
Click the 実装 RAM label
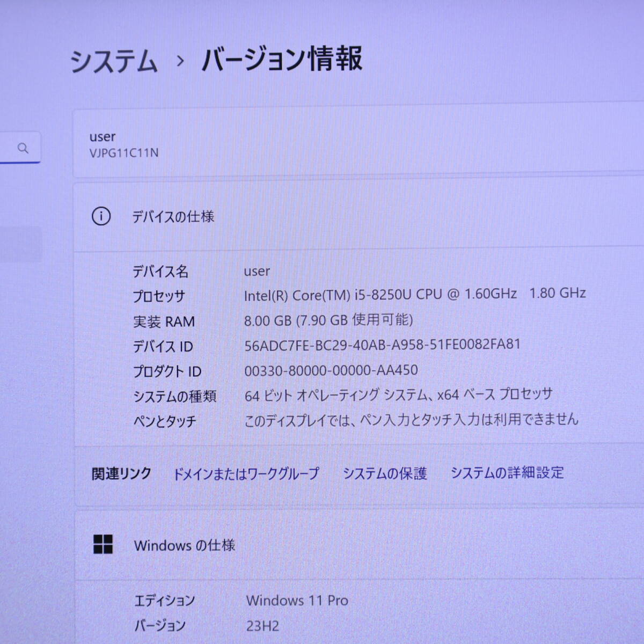click(x=164, y=322)
